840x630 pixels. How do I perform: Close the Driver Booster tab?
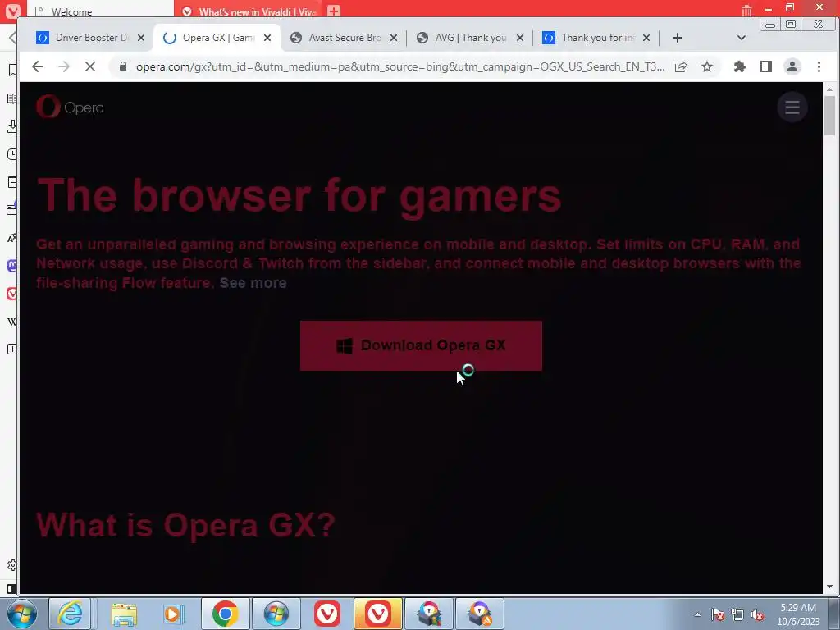click(141, 38)
